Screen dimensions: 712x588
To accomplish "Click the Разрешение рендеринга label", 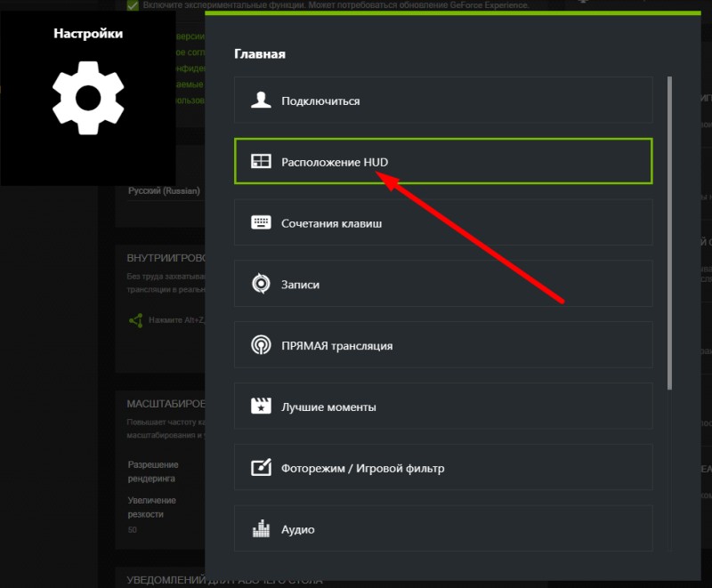I will [153, 471].
